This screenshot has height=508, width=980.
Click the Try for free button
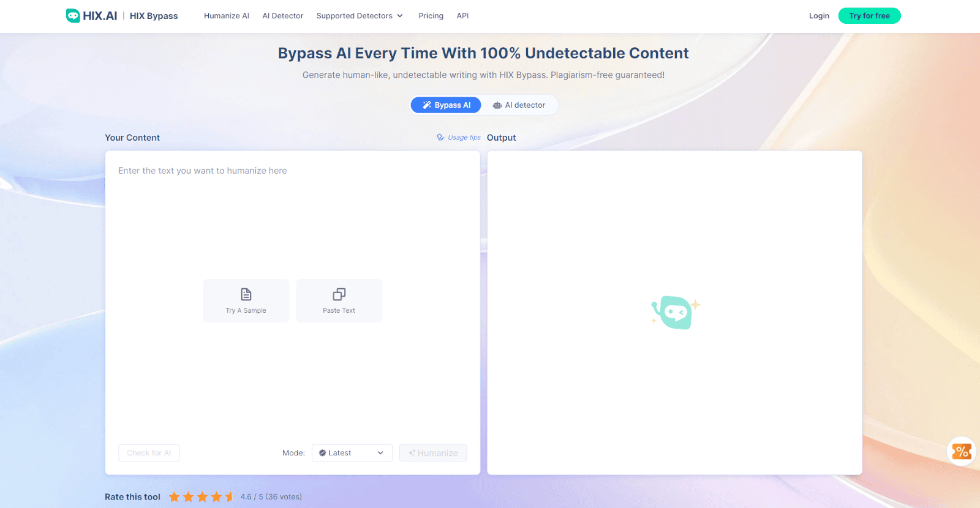point(869,16)
